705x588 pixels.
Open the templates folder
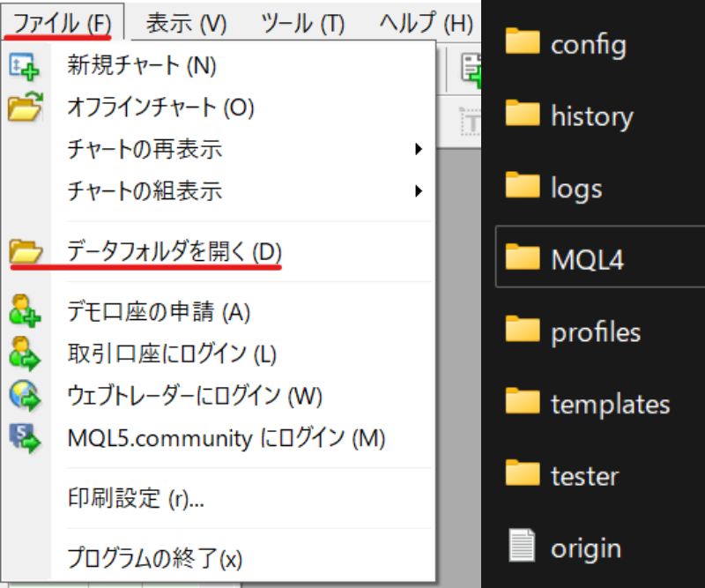[x=610, y=404]
